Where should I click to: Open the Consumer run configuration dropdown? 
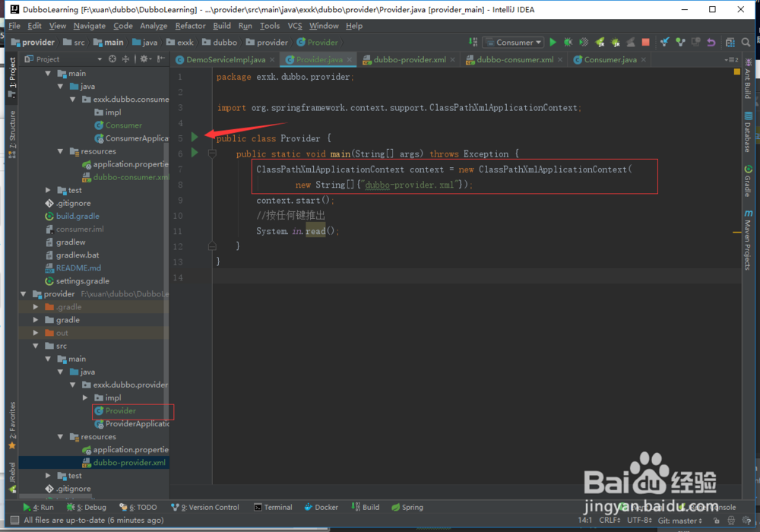click(513, 42)
